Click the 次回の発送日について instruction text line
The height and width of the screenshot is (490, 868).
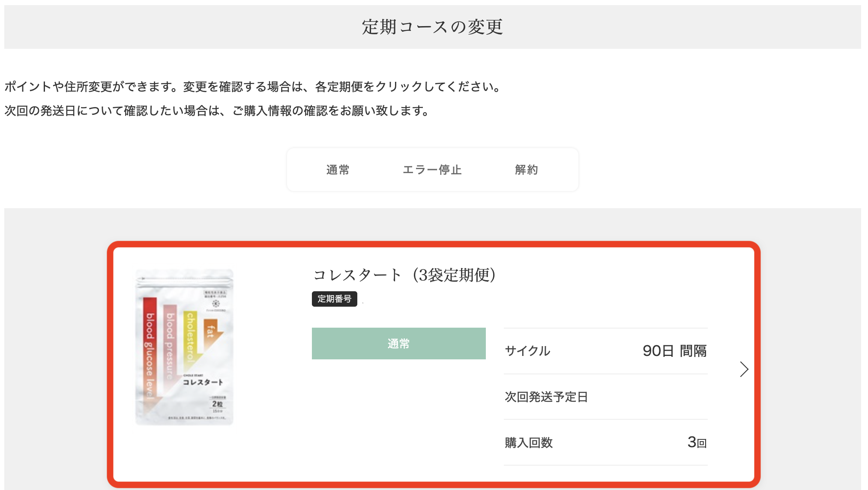(217, 111)
